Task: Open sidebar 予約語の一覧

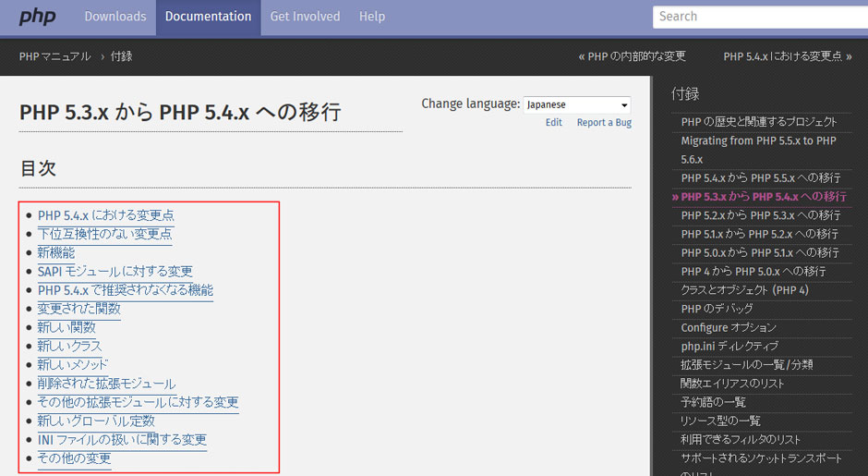Action: 714,402
